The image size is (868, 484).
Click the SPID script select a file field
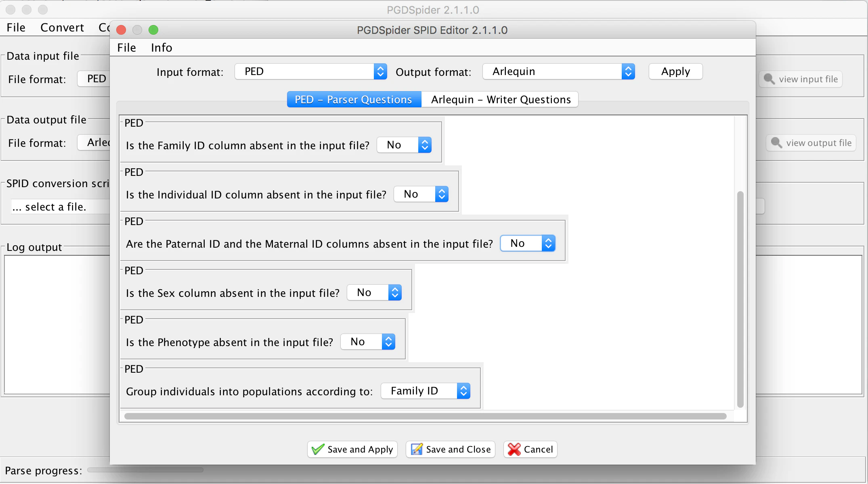[x=61, y=207]
